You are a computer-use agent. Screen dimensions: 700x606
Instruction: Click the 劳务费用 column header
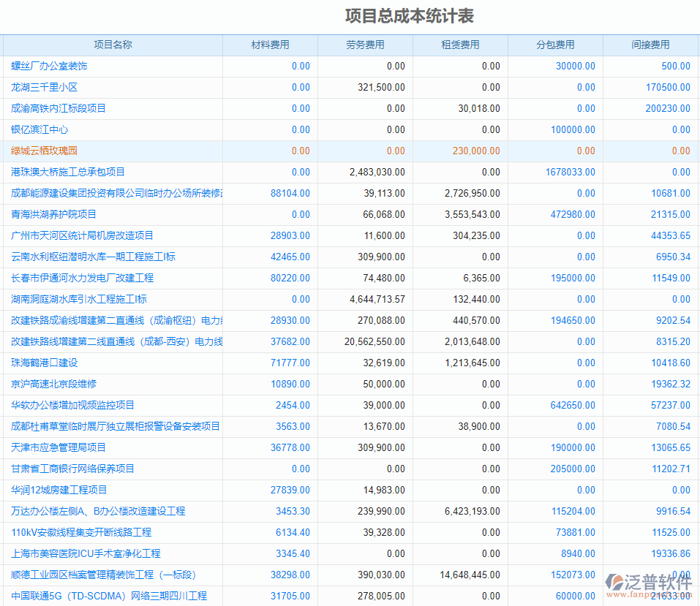click(365, 45)
